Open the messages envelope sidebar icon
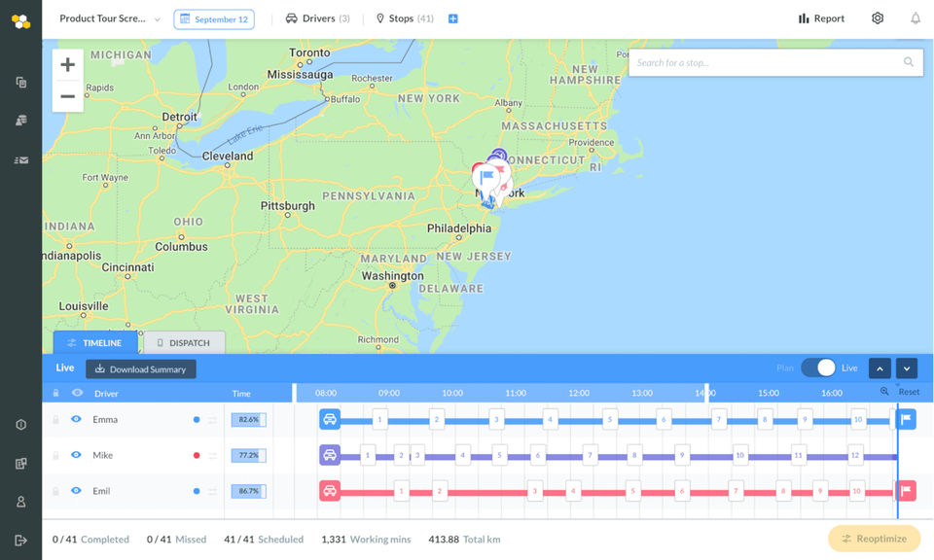 pyautogui.click(x=20, y=160)
